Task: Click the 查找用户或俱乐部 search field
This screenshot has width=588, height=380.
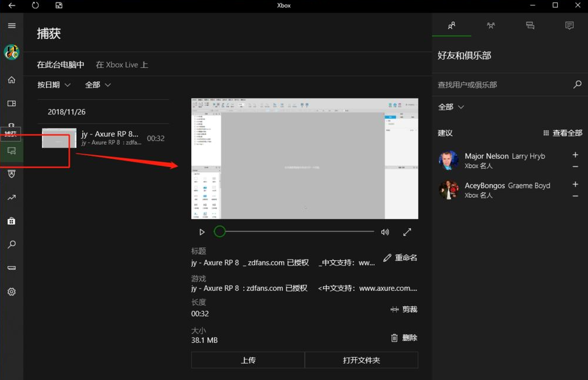Action: pos(502,85)
